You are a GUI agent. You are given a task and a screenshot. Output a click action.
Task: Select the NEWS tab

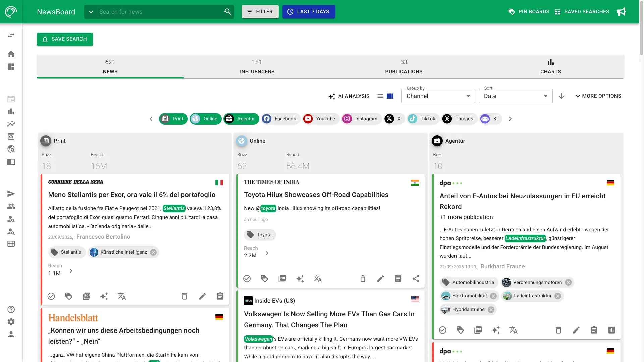[x=110, y=67]
